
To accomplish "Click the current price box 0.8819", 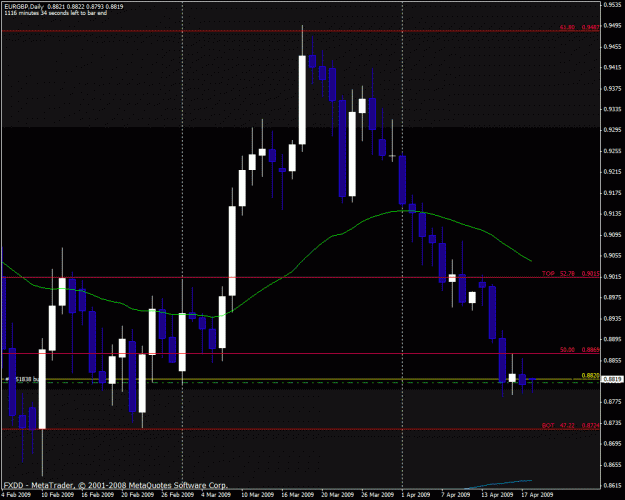I will click(x=613, y=380).
